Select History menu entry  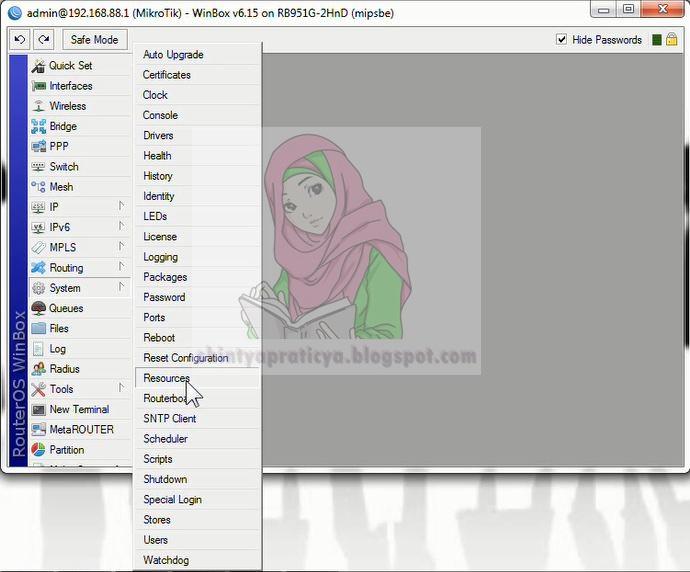point(197,176)
